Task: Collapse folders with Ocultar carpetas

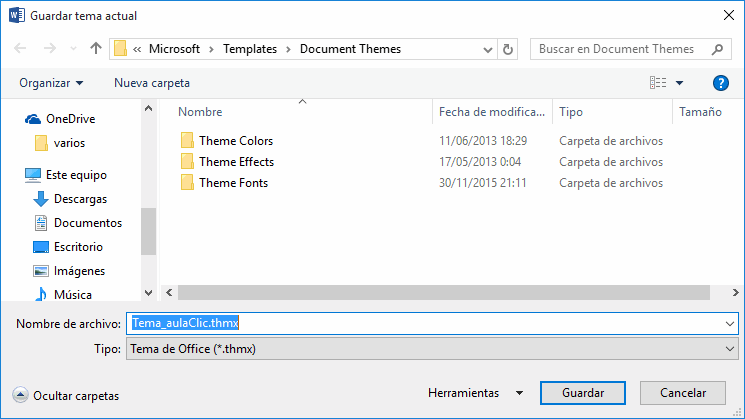Action: pos(66,395)
